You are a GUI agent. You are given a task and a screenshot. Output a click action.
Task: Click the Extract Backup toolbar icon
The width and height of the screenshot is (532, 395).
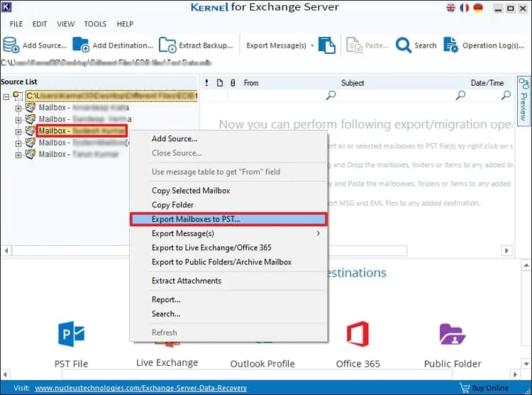click(x=167, y=45)
